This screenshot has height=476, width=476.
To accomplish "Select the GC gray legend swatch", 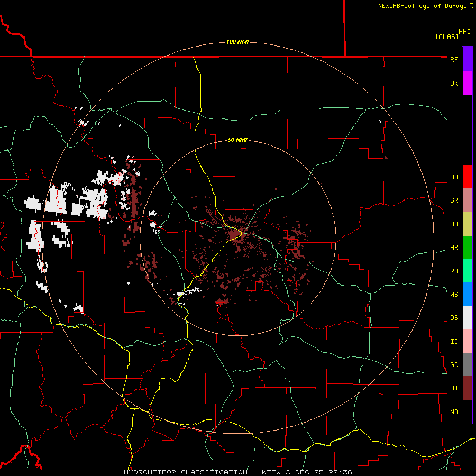I will 467,364.
